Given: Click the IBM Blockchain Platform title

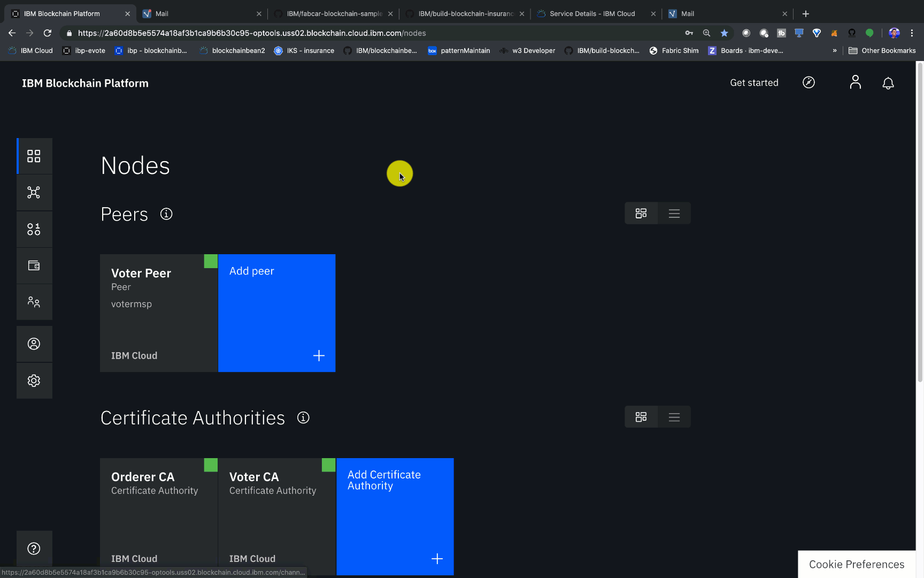Looking at the screenshot, I should click(85, 83).
